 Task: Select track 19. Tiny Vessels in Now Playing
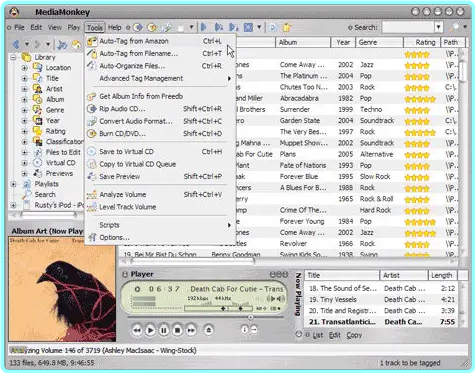click(x=382, y=300)
